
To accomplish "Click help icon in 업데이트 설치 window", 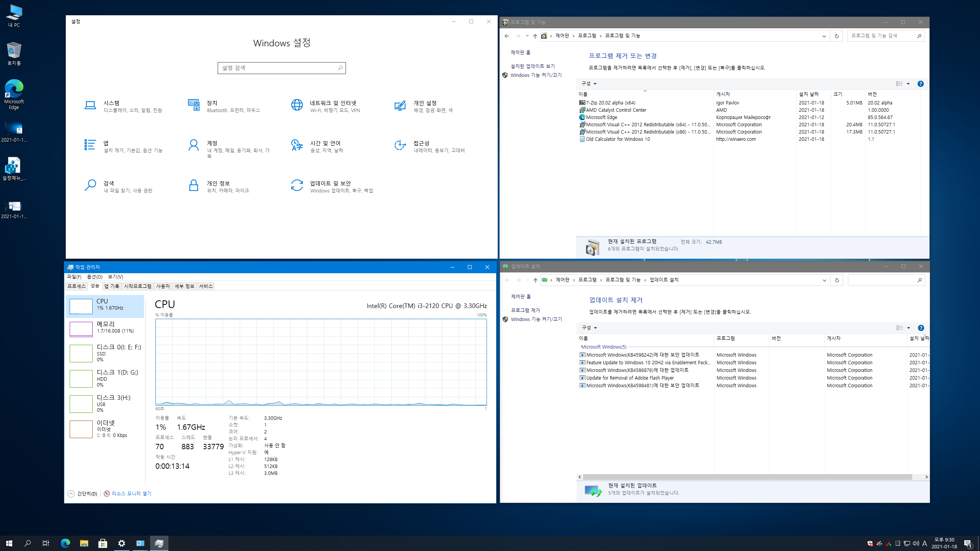I will [x=921, y=328].
